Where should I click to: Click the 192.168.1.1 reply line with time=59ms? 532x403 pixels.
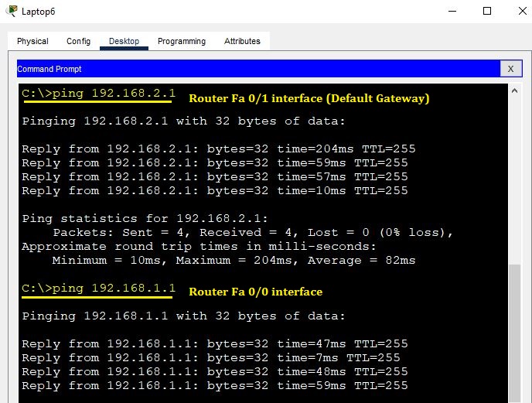pyautogui.click(x=215, y=385)
